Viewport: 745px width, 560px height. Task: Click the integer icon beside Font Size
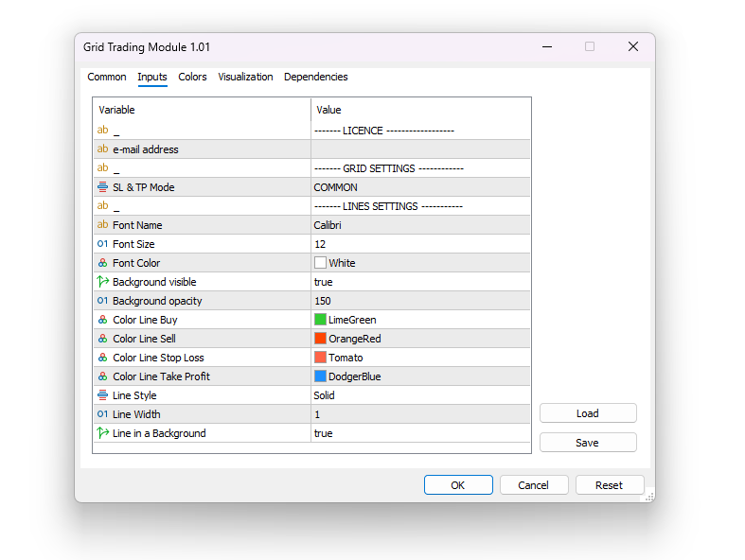pos(102,244)
